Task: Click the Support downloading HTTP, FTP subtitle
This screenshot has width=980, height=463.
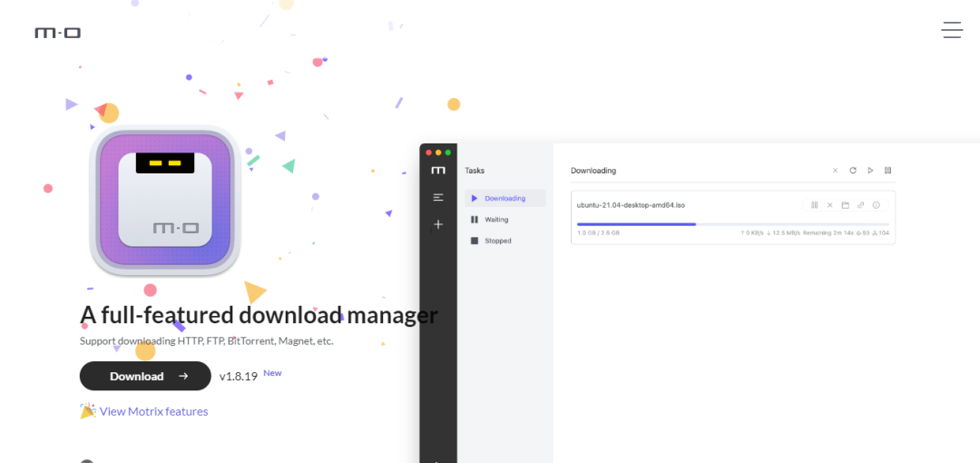Action: 206,341
